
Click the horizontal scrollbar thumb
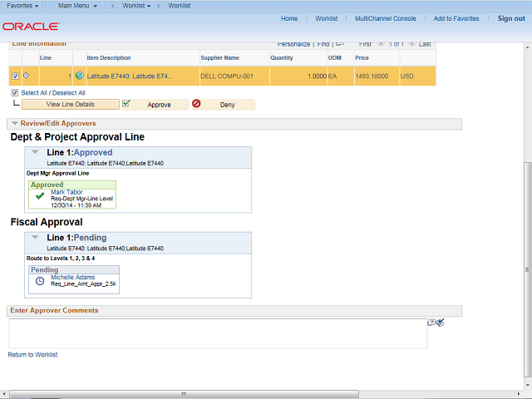click(184, 394)
